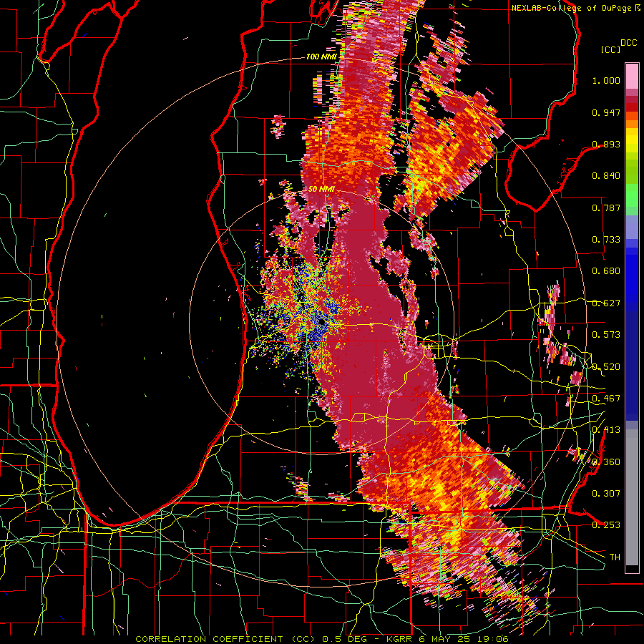The image size is (644, 644).
Task: Click the 100 NMI range ring label
Action: [x=321, y=57]
